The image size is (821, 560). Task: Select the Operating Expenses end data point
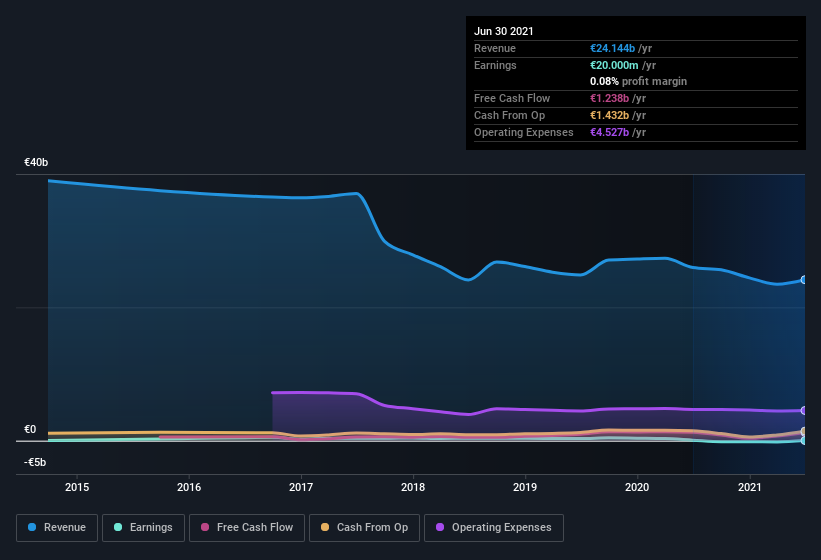(804, 410)
